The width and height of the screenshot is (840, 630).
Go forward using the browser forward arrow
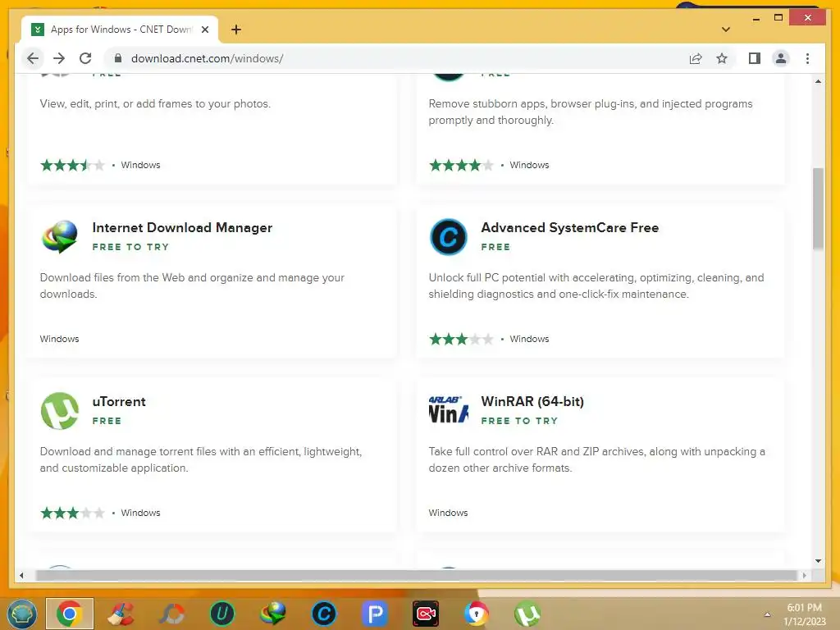[59, 58]
